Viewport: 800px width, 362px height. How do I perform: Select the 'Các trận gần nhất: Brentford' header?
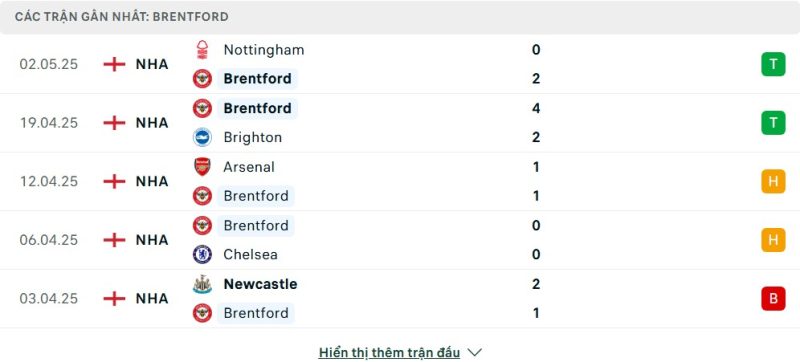[x=121, y=17]
